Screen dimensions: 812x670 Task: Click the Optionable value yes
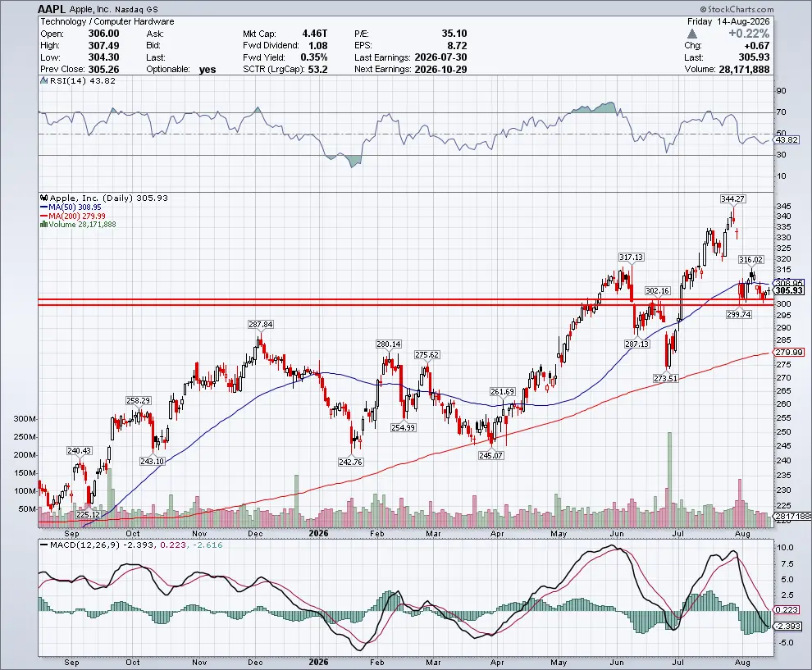[208, 70]
